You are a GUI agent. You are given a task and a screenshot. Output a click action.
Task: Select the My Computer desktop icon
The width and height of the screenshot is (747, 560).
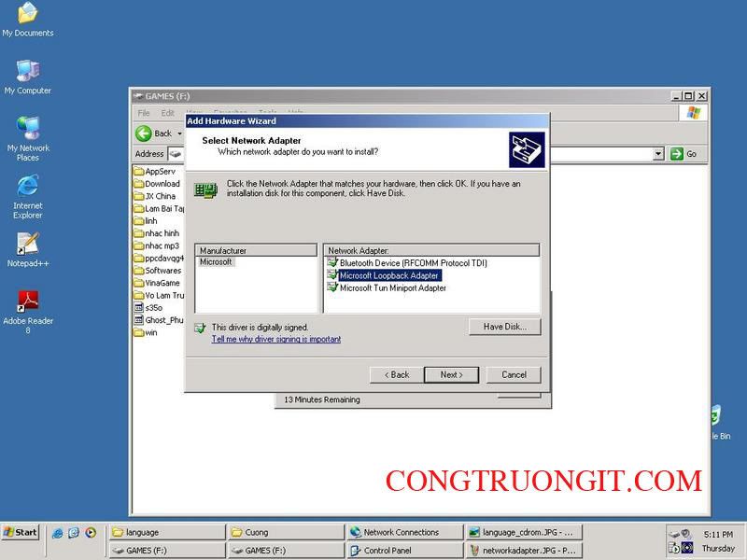point(28,77)
